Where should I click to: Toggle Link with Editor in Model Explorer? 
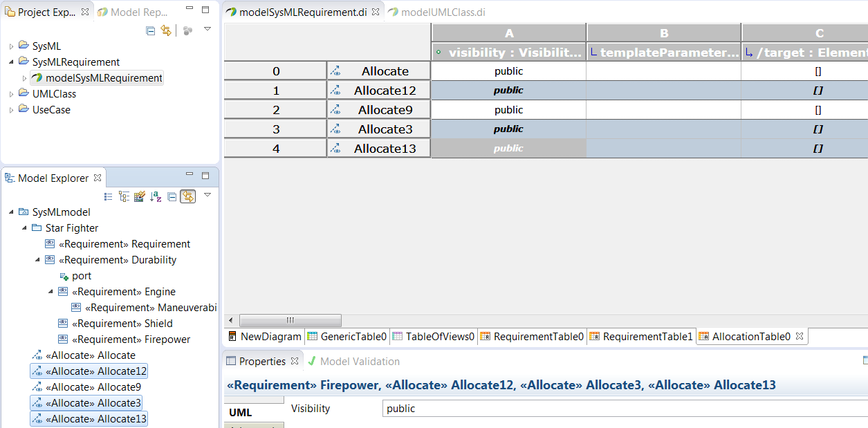187,196
